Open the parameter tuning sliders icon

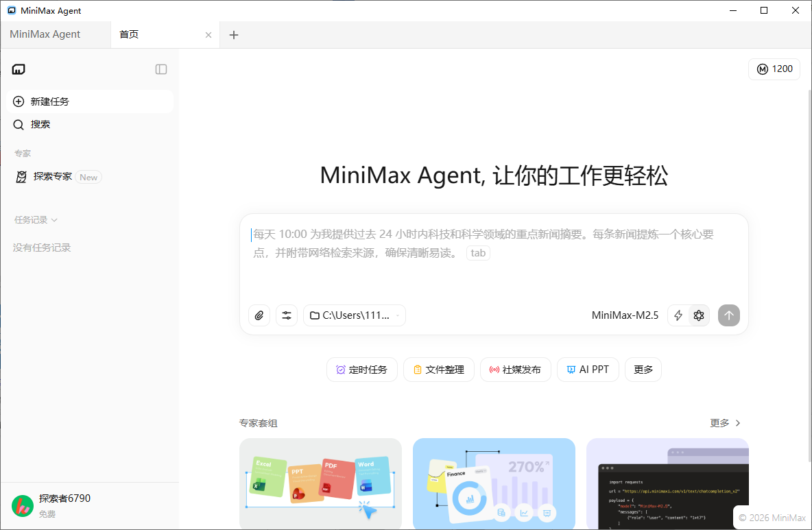click(287, 315)
